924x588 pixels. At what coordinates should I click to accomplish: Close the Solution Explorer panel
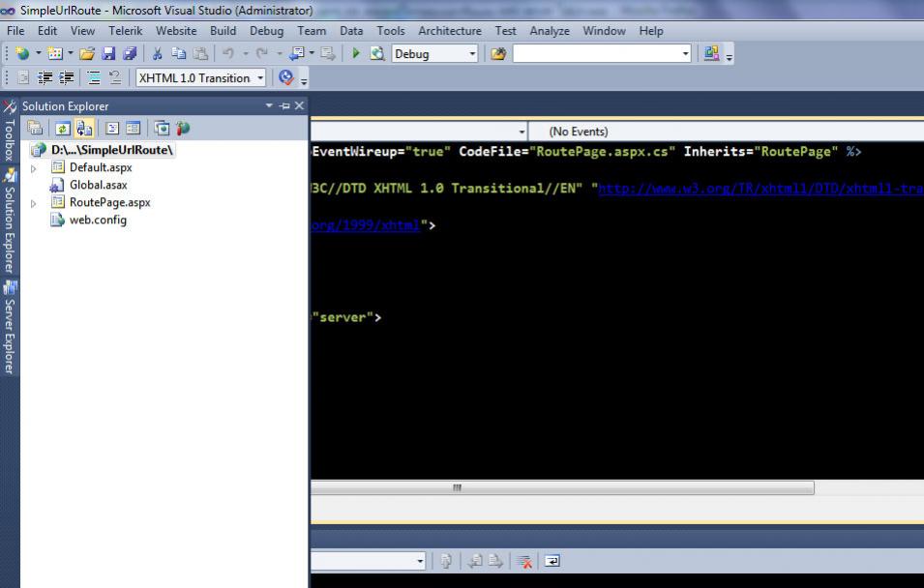coord(299,106)
